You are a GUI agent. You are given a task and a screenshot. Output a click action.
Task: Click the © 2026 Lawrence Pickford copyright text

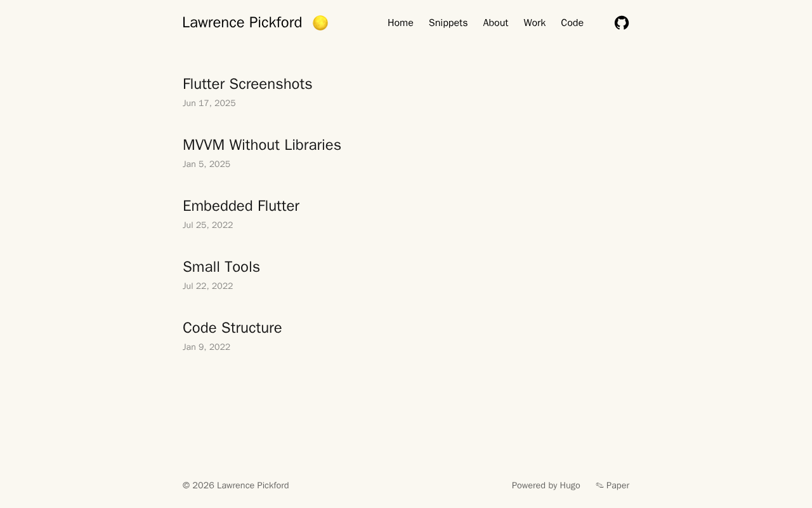tap(236, 486)
